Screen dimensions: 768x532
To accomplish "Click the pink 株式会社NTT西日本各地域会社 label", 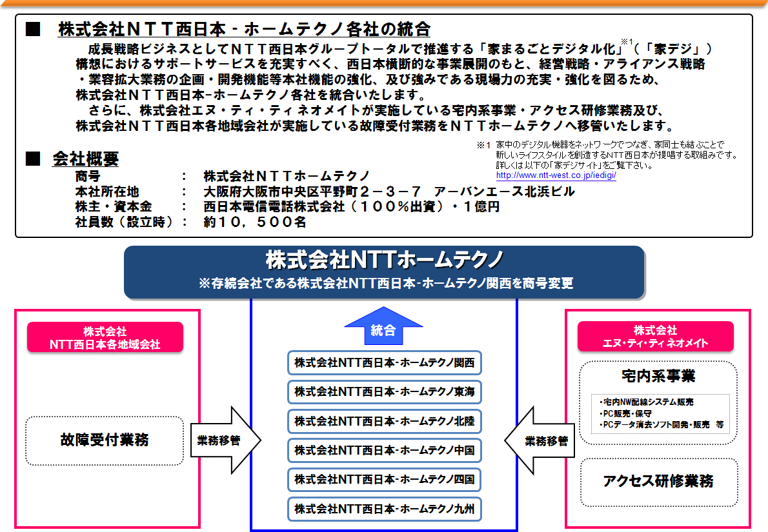I will click(105, 337).
